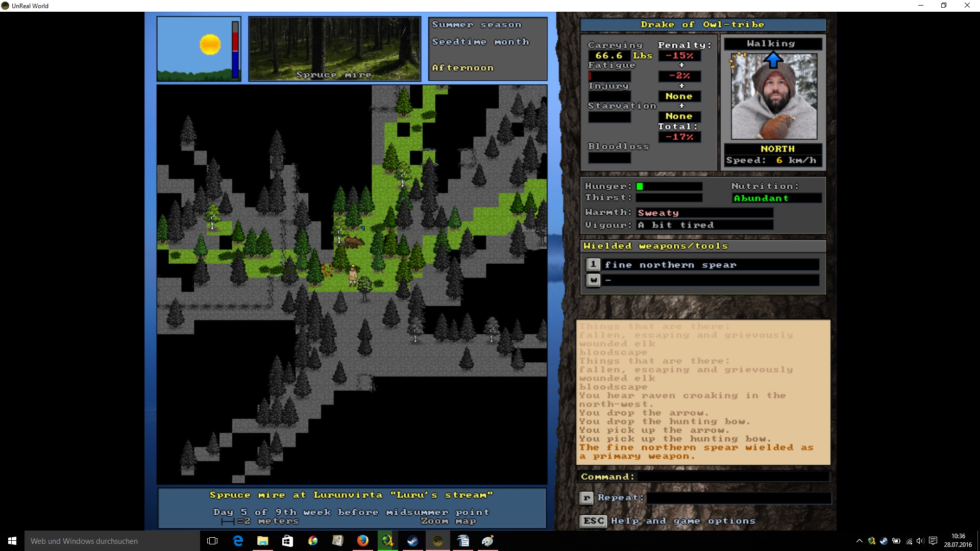The height and width of the screenshot is (551, 980).
Task: Click the "Afternoon" time of day text
Action: (x=462, y=67)
